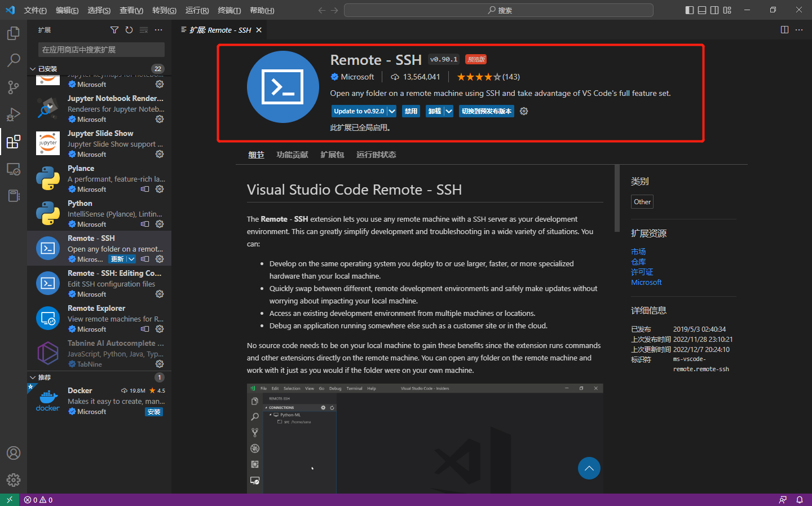Viewport: 812px width, 506px height.
Task: Close the Remote - SSH extension tab
Action: coord(259,30)
